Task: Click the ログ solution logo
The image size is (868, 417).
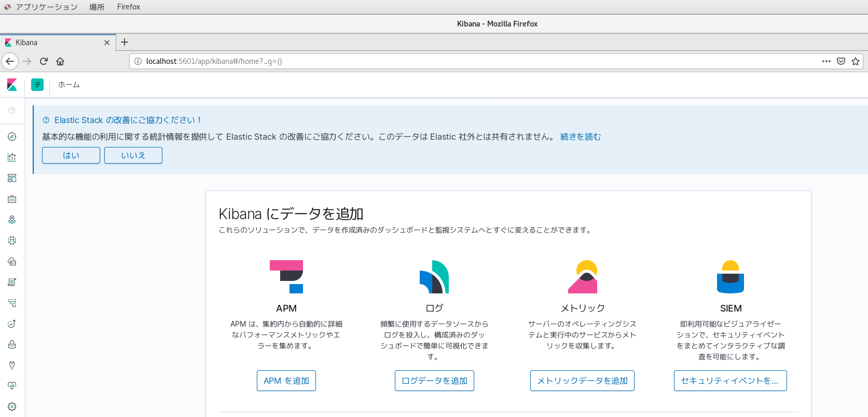Action: (x=434, y=277)
